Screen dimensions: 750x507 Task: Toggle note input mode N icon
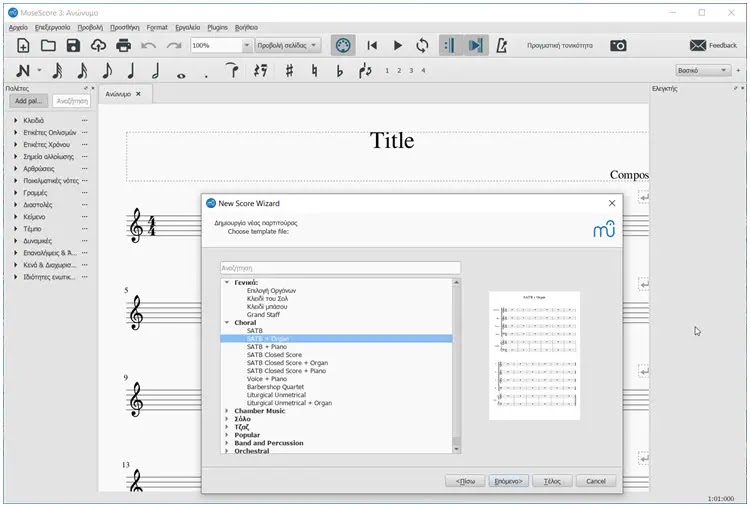pyautogui.click(x=22, y=71)
